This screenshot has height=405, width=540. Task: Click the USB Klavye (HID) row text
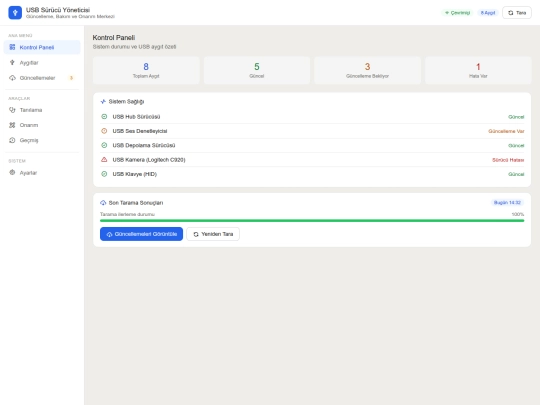[x=135, y=174]
